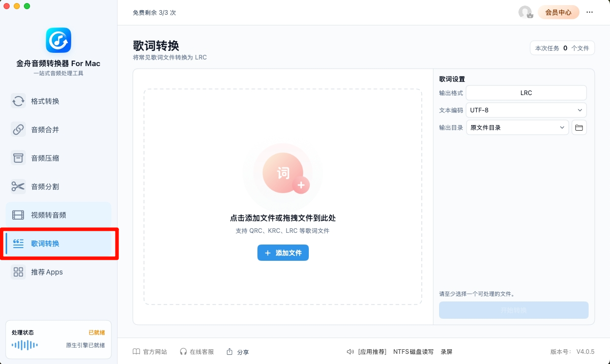The width and height of the screenshot is (610, 364).
Task: Select the 音频合并 sidebar item
Action: (x=59, y=130)
